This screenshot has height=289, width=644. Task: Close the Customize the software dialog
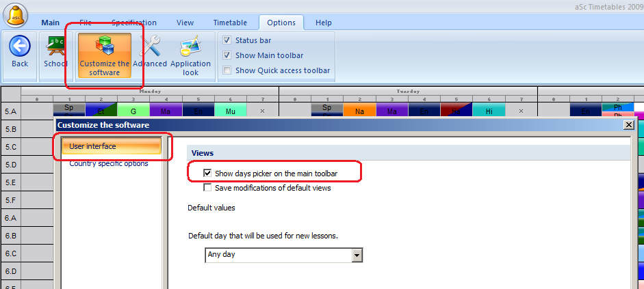(629, 125)
